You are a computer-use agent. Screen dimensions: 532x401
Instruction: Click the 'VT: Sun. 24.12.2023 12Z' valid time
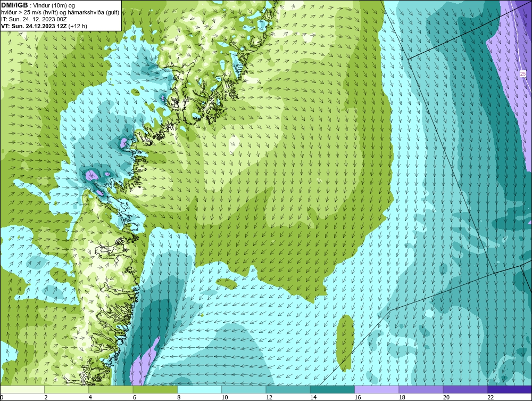point(34,26)
